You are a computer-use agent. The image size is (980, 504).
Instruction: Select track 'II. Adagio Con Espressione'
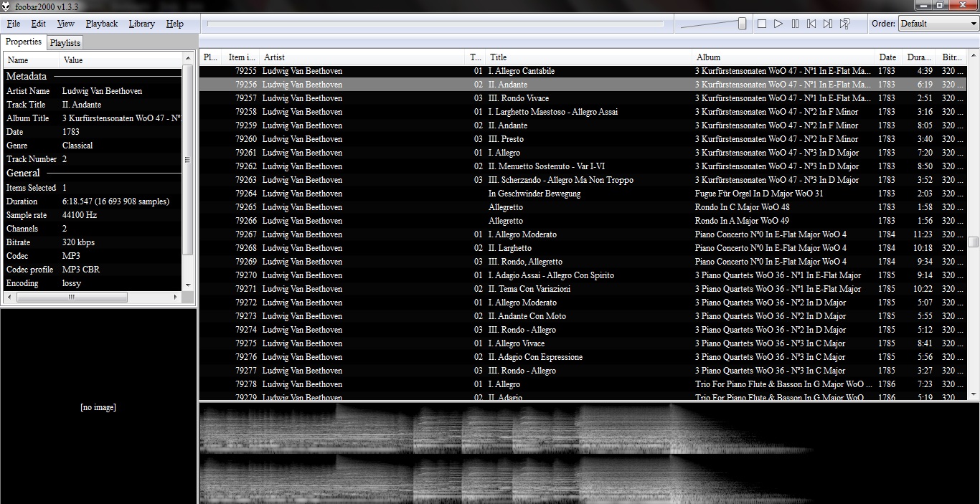coord(583,357)
